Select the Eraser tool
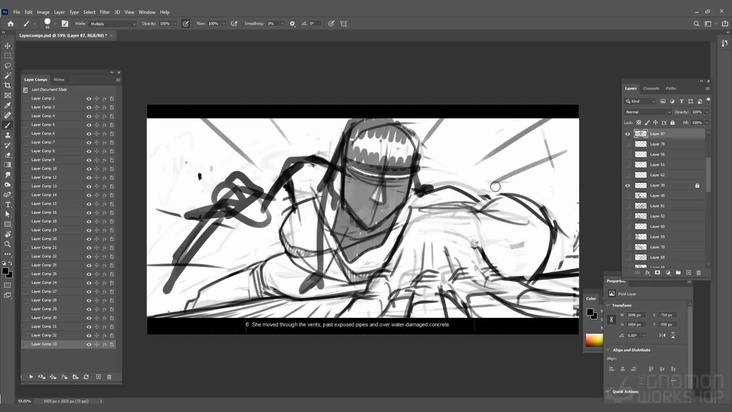Image resolution: width=732 pixels, height=412 pixels. (x=7, y=154)
